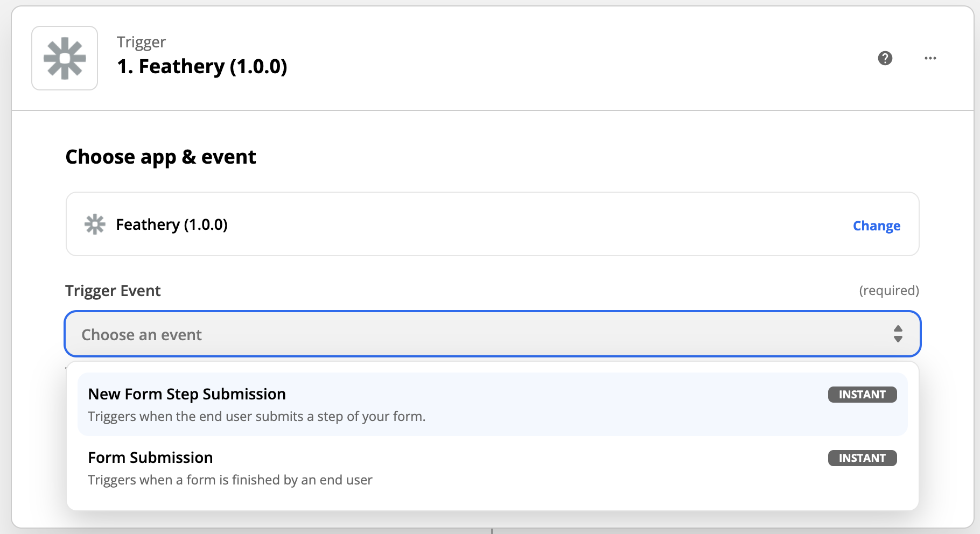The height and width of the screenshot is (534, 980).
Task: Open the three-dot more options menu
Action: click(930, 58)
